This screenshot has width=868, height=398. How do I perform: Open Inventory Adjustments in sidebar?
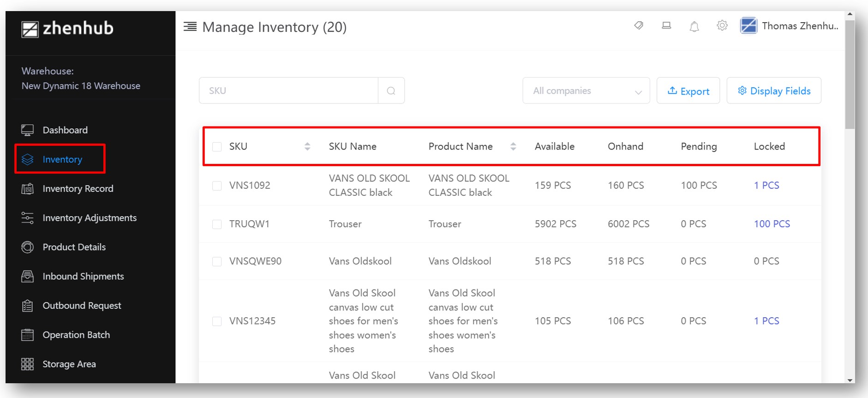point(89,218)
